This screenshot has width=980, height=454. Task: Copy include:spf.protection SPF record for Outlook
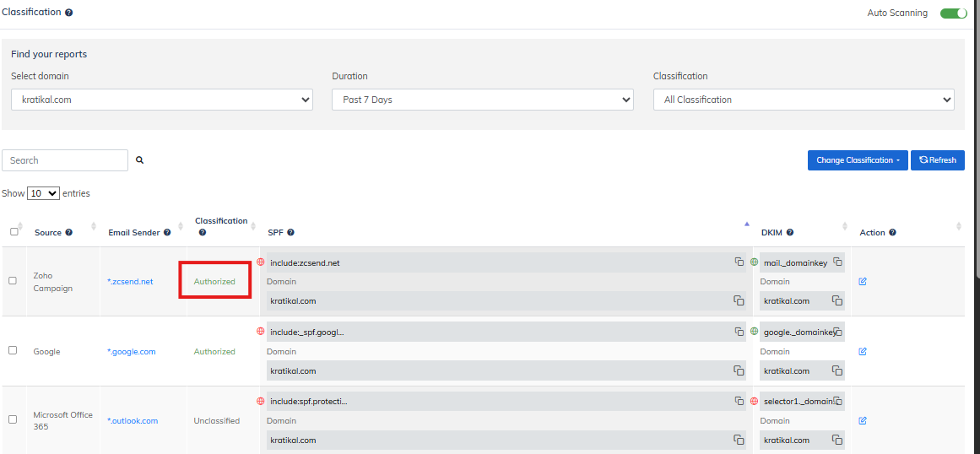739,402
